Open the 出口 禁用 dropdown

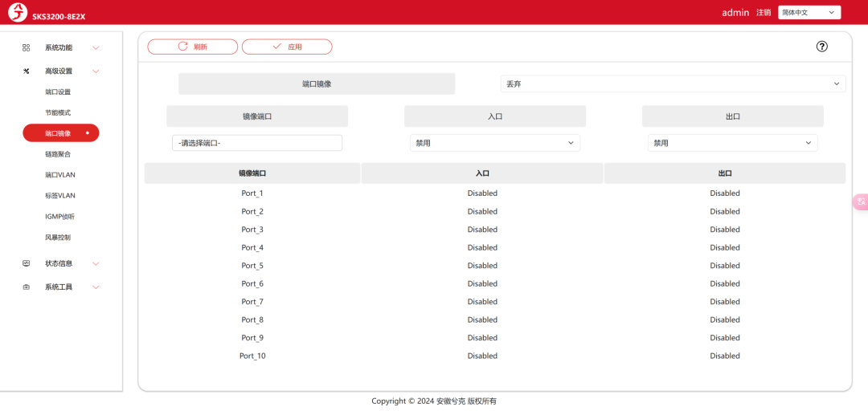click(732, 143)
